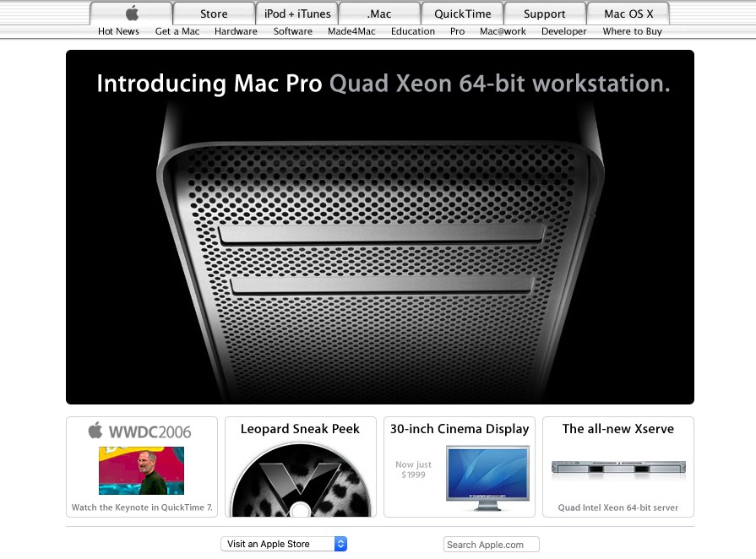Open the Visit an Apple Store dropdown
The width and height of the screenshot is (756, 559).
coord(284,544)
